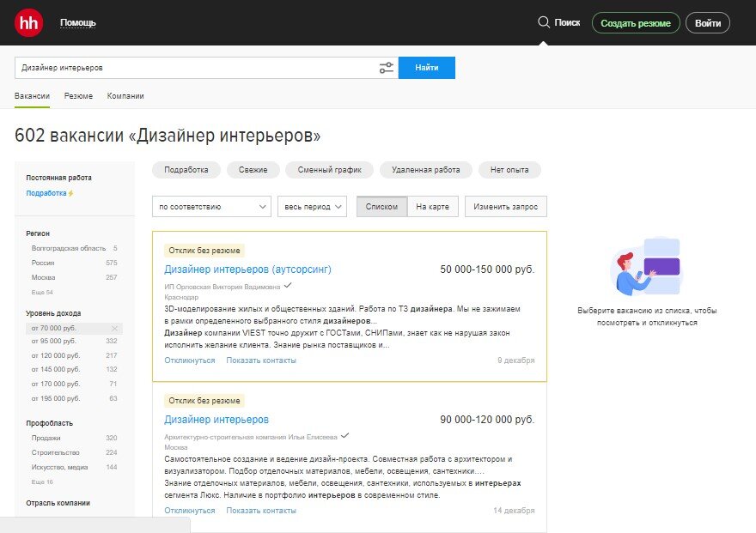Open the «по соответствию» sorting dropdown
This screenshot has height=533, width=756.
coord(210,206)
